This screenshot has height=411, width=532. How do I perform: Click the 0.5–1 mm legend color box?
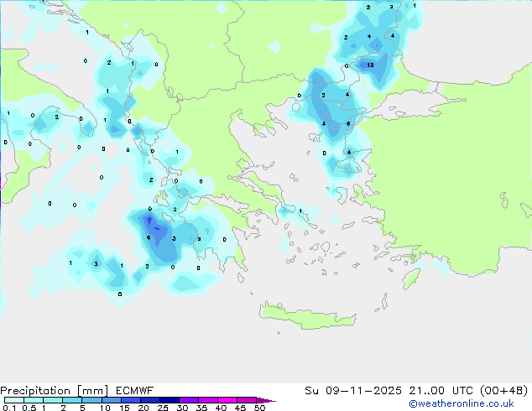(34, 400)
